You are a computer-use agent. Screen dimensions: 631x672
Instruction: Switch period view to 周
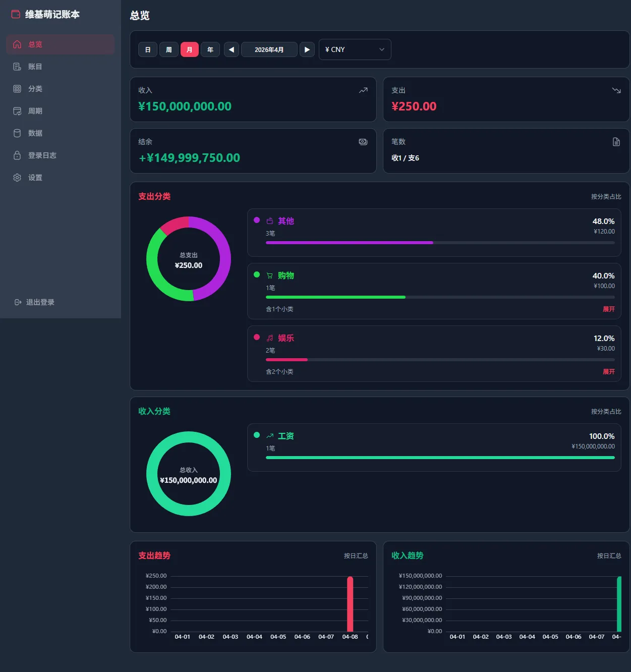[x=169, y=49]
